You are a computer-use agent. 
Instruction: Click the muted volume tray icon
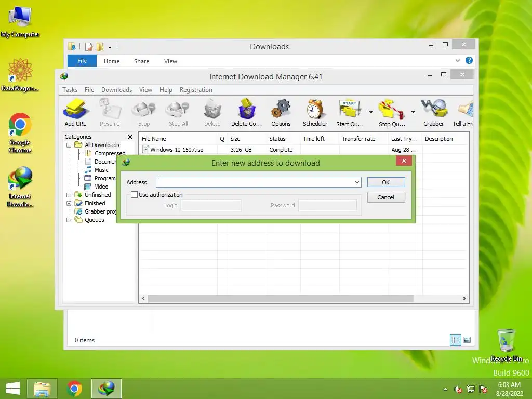coord(458,390)
